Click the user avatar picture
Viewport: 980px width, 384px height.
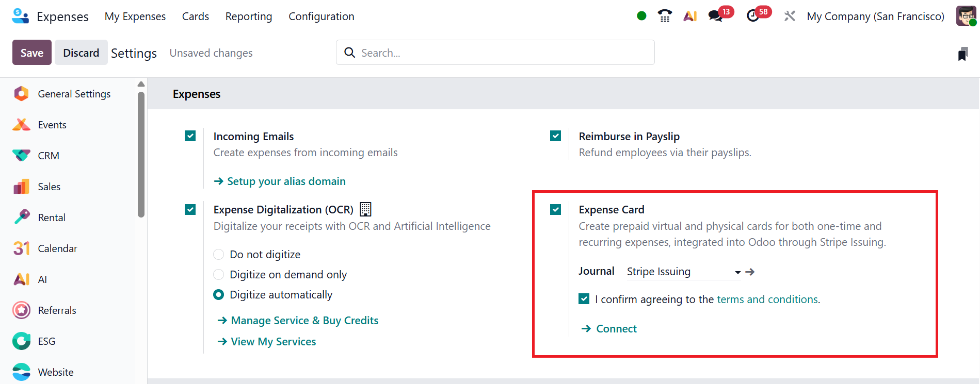coord(966,16)
